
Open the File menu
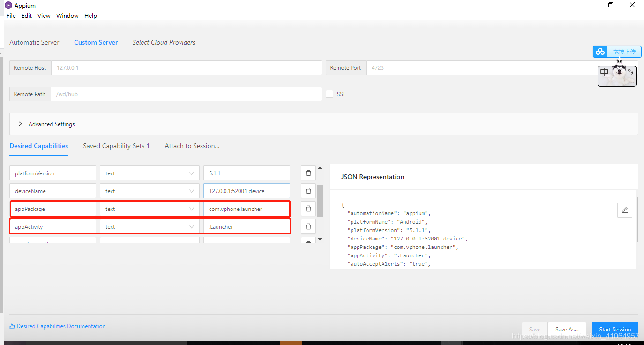tap(11, 15)
